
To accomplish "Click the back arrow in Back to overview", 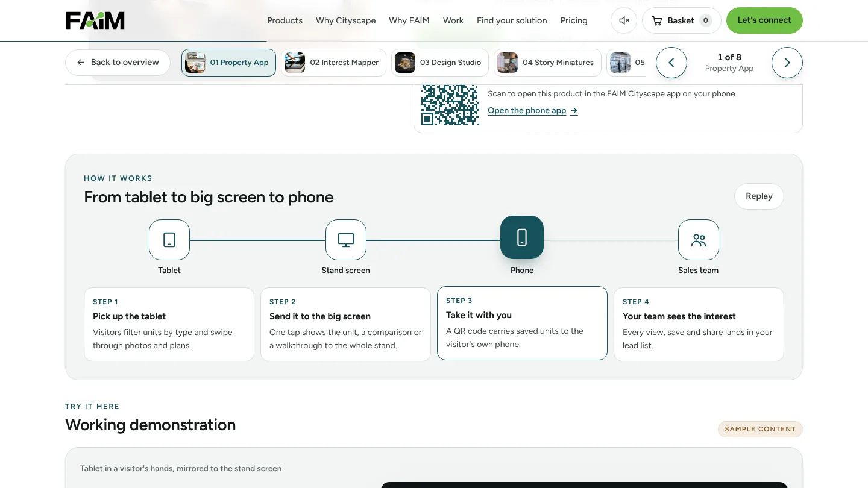I will 81,63.
